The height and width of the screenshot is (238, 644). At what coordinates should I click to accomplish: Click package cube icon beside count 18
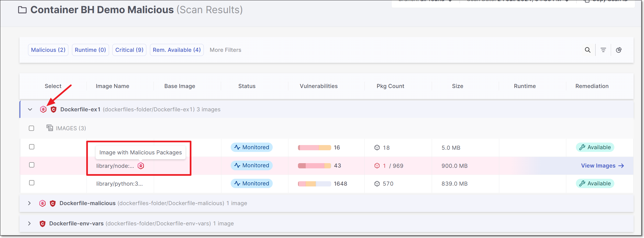pos(377,148)
